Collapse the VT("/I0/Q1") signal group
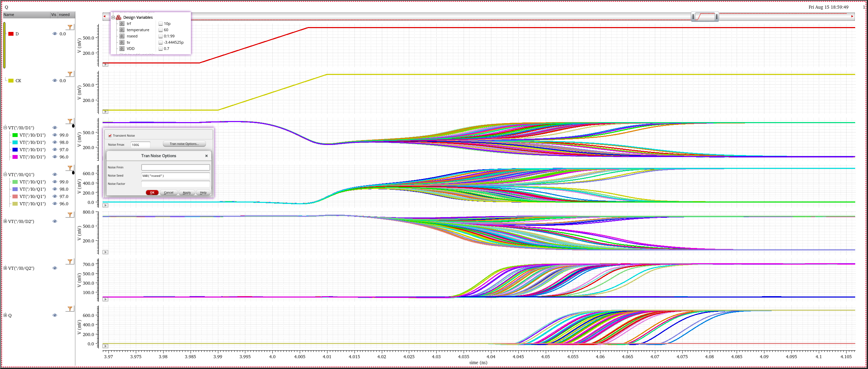 point(5,174)
